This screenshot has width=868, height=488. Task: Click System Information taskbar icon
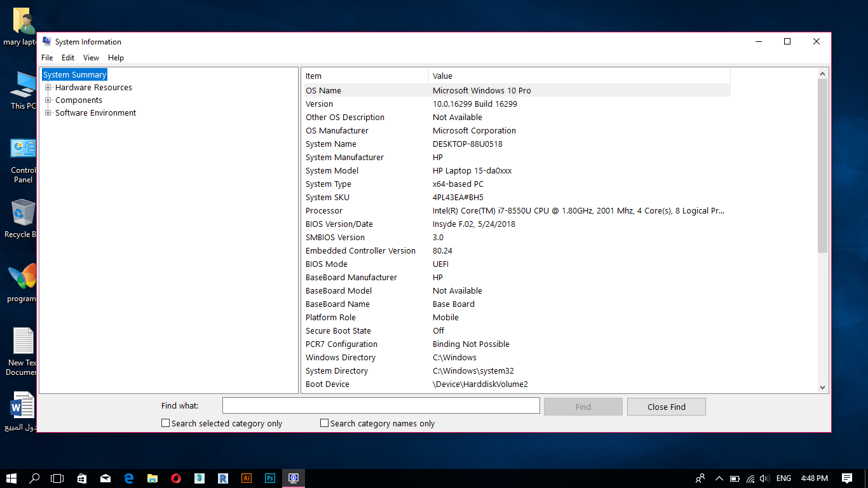coord(294,478)
